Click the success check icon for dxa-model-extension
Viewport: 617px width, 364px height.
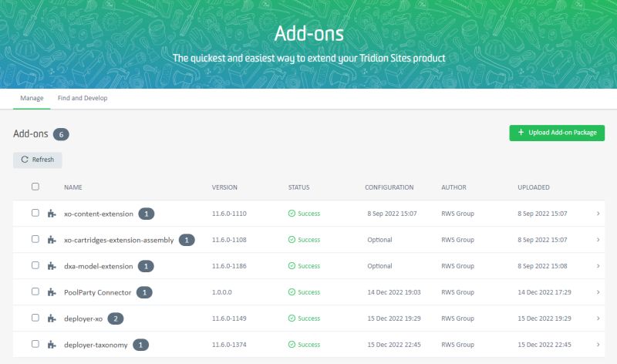click(292, 266)
